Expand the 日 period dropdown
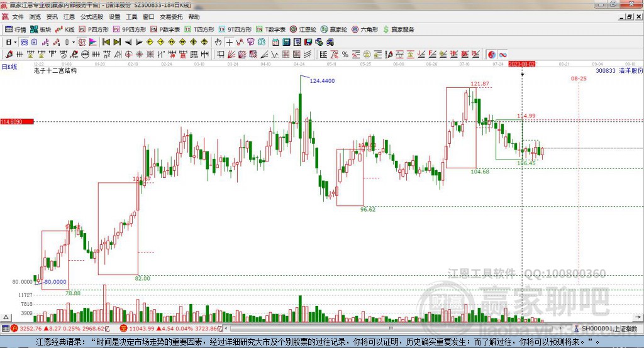Viewport: 644px width, 348px height. coord(15,42)
